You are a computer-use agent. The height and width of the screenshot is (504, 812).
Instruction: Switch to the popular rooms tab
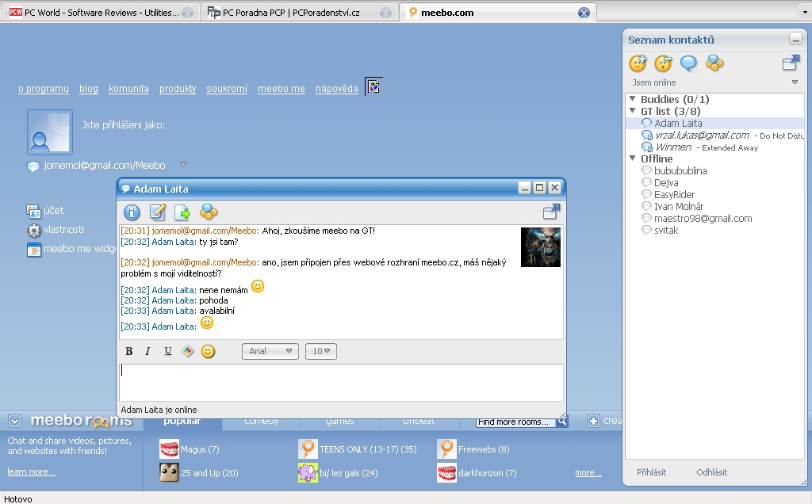click(182, 422)
